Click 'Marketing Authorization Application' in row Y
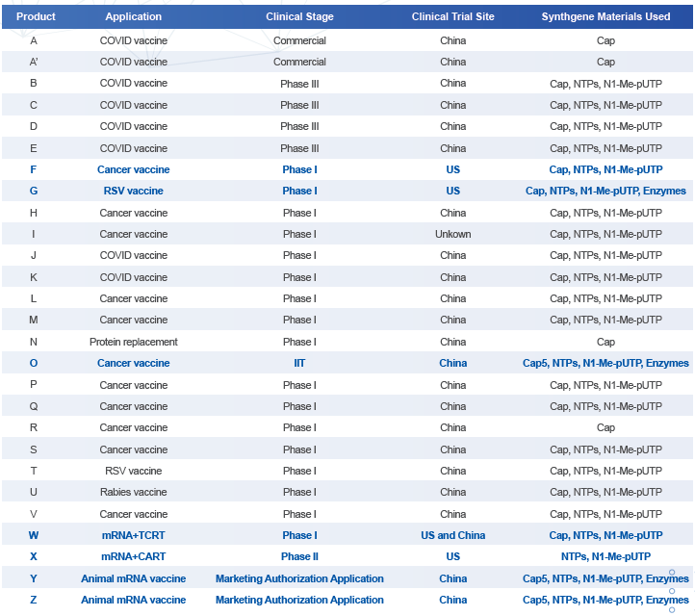The image size is (695, 616). pos(299,578)
